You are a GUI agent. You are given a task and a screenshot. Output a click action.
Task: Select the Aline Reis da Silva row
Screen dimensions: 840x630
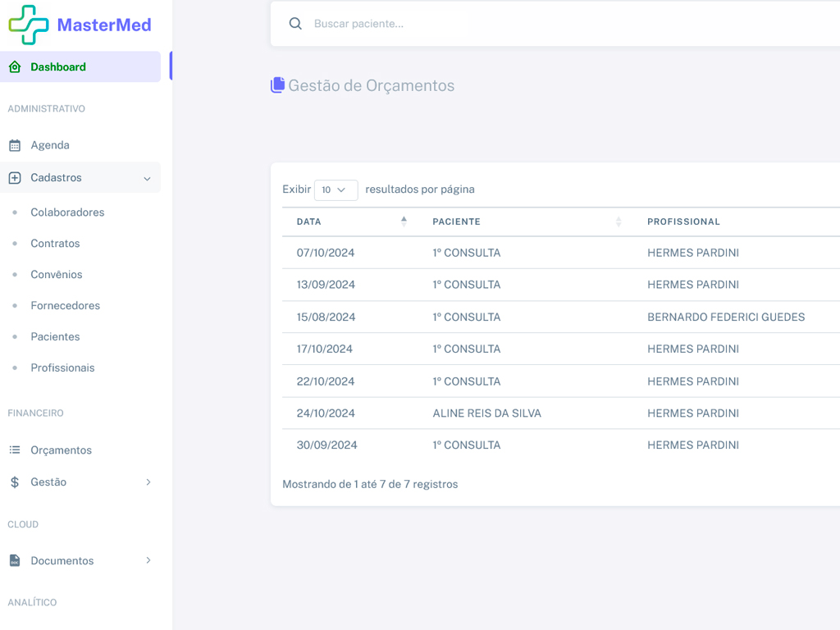pyautogui.click(x=486, y=413)
